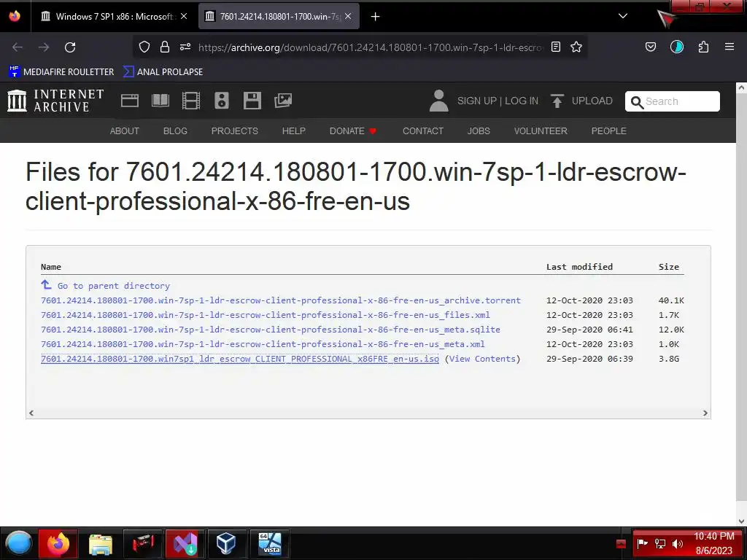Image resolution: width=747 pixels, height=560 pixels.
Task: Open the DONATE menu item
Action: point(353,131)
